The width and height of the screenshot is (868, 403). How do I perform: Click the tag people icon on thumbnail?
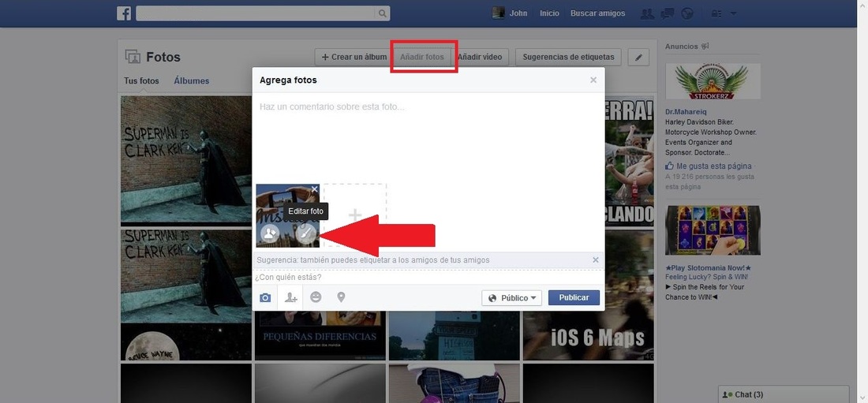pos(270,234)
